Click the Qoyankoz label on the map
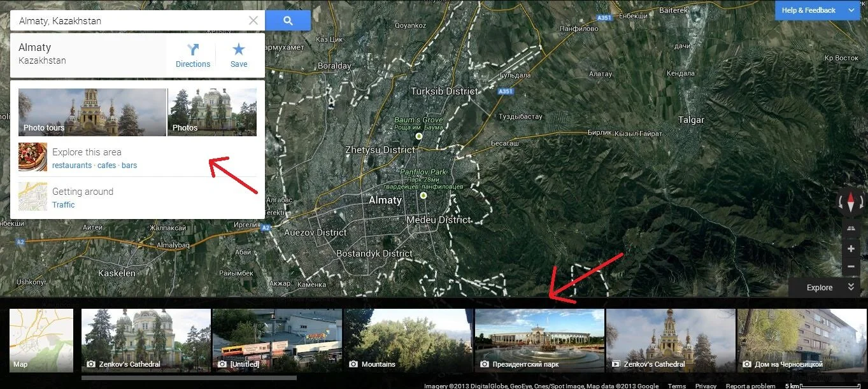 (410, 25)
